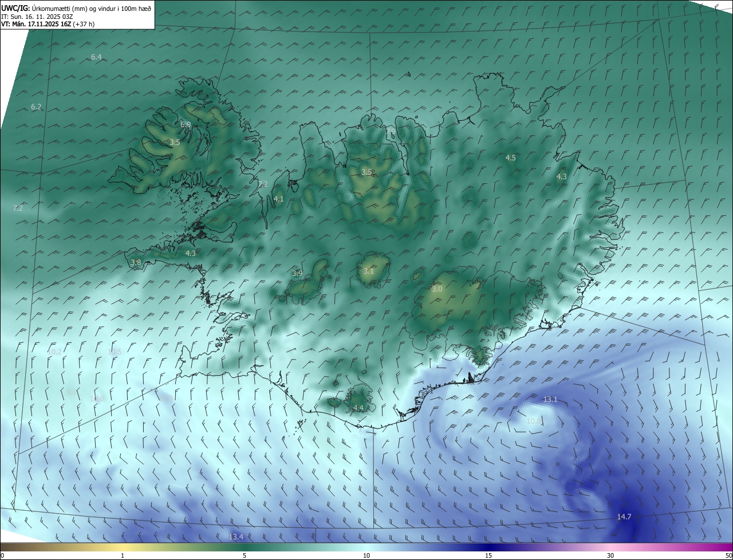This screenshot has width=733, height=560.
Task: Click the 0 tick on color scale
Action: (2, 555)
